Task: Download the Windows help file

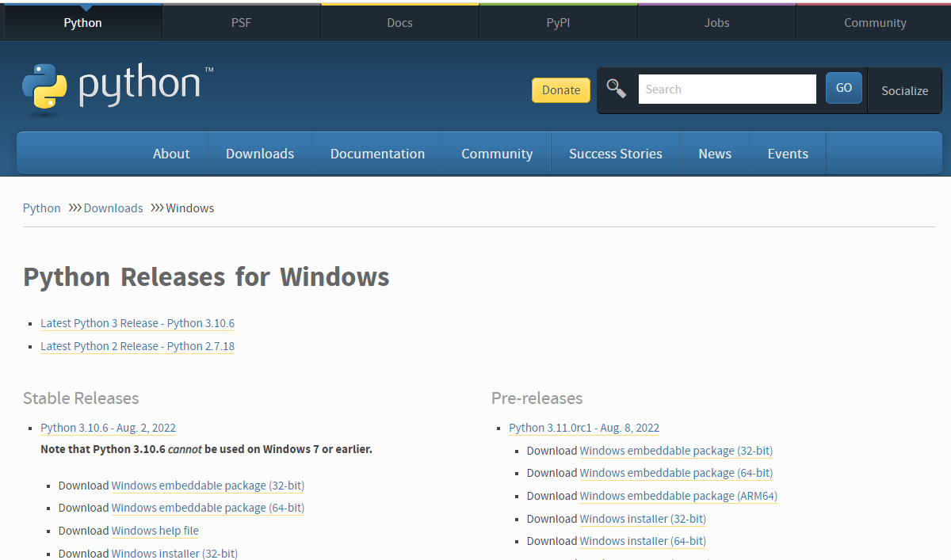Action: coord(155,531)
